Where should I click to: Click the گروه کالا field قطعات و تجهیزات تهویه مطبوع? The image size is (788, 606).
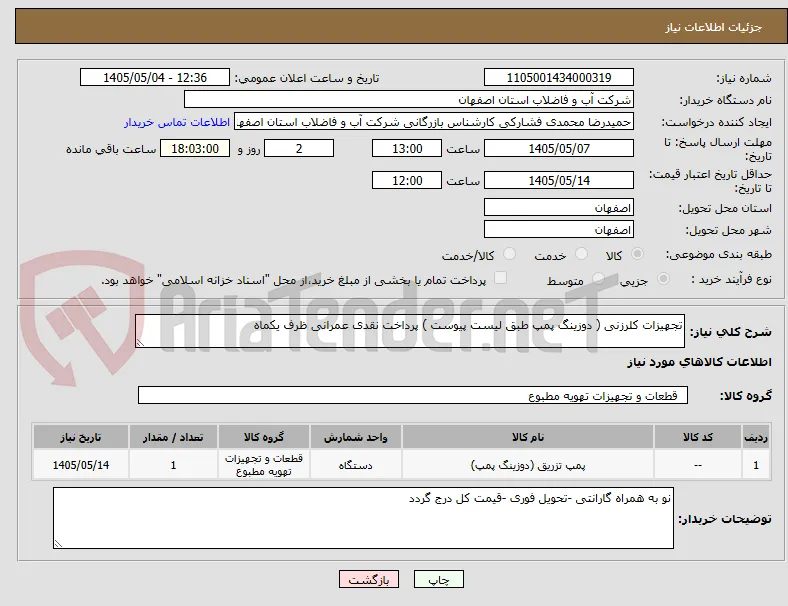tap(413, 395)
